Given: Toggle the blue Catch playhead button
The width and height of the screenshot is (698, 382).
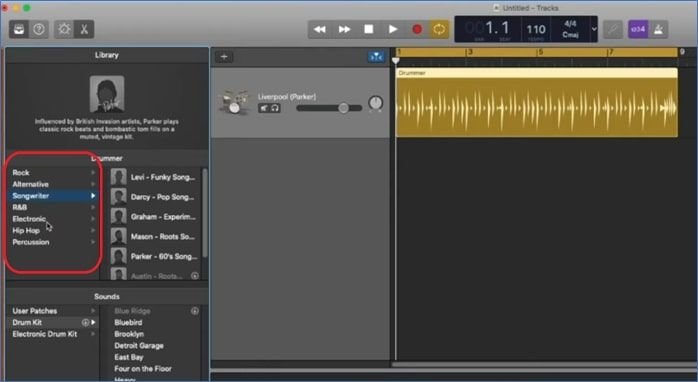Looking at the screenshot, I should 376,57.
